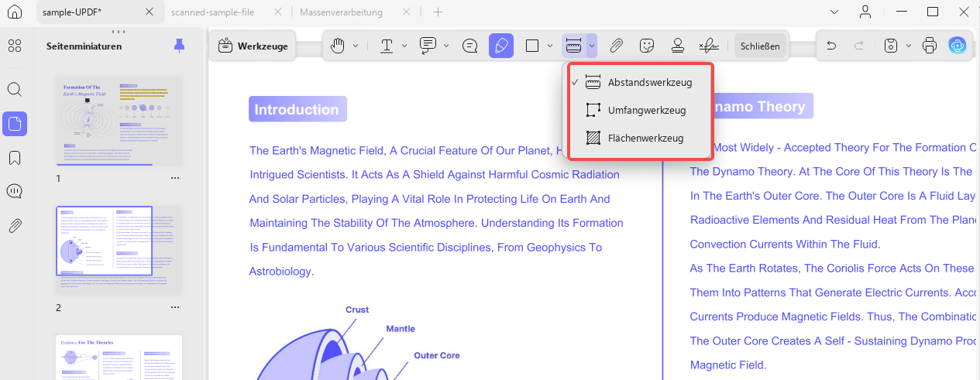
Task: Click the toolbar paperclip attachment tool
Action: tap(617, 46)
